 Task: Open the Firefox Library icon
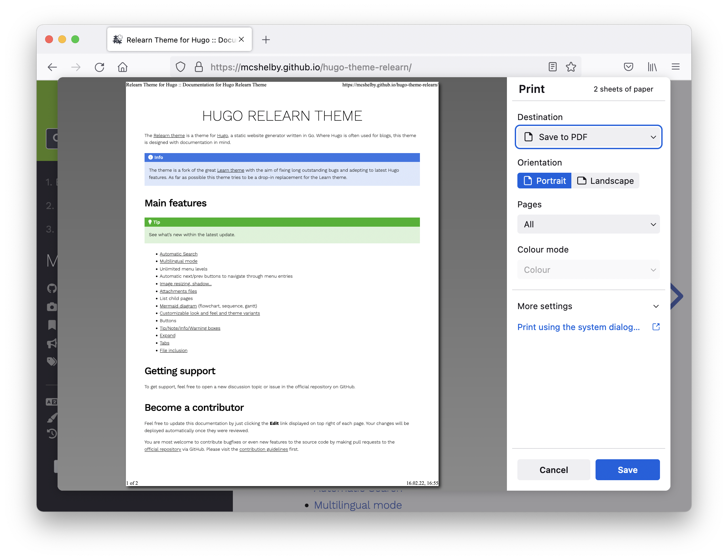(x=652, y=67)
